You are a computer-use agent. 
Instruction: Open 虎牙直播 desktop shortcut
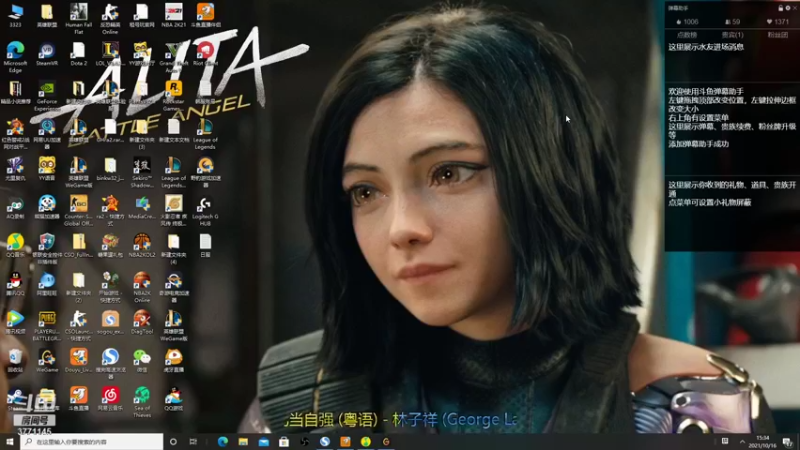[173, 360]
